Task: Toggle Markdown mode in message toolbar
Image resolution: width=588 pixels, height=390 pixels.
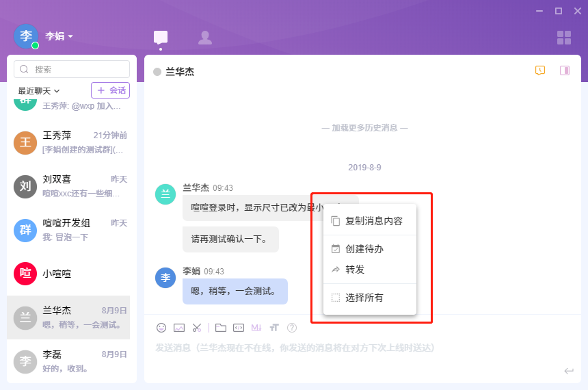Action: click(256, 328)
